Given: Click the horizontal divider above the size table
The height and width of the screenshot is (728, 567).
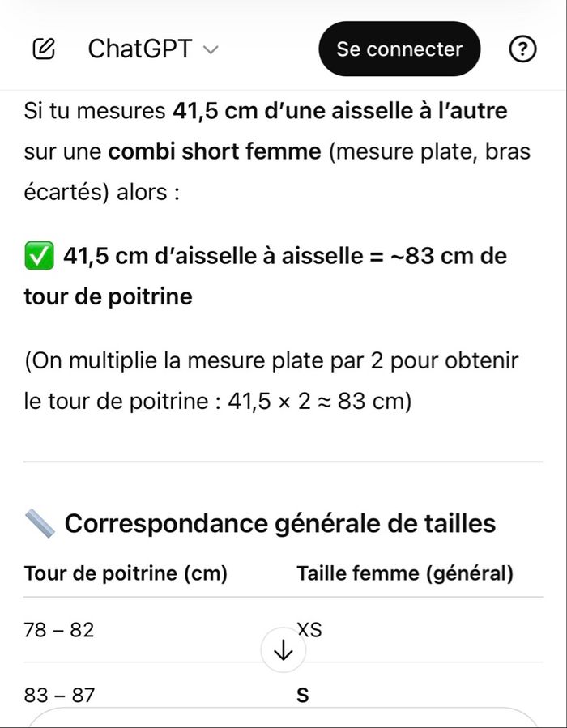Looking at the screenshot, I should [x=283, y=462].
